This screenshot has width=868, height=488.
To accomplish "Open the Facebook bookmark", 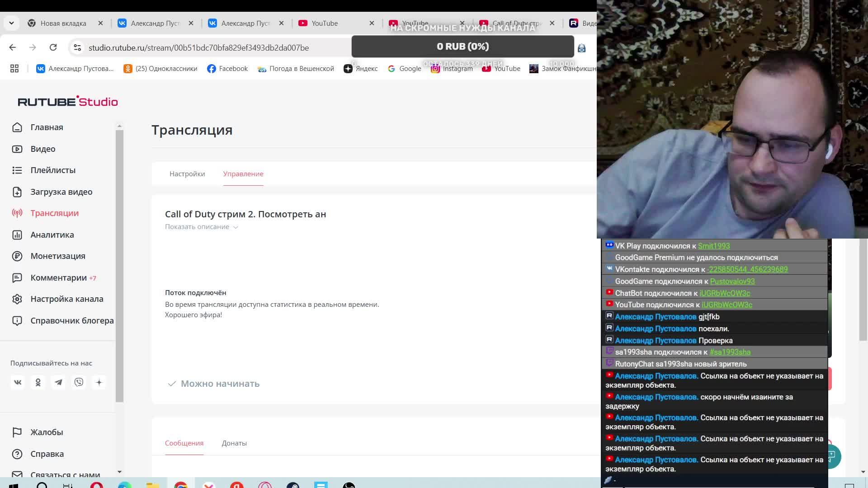I will click(227, 69).
